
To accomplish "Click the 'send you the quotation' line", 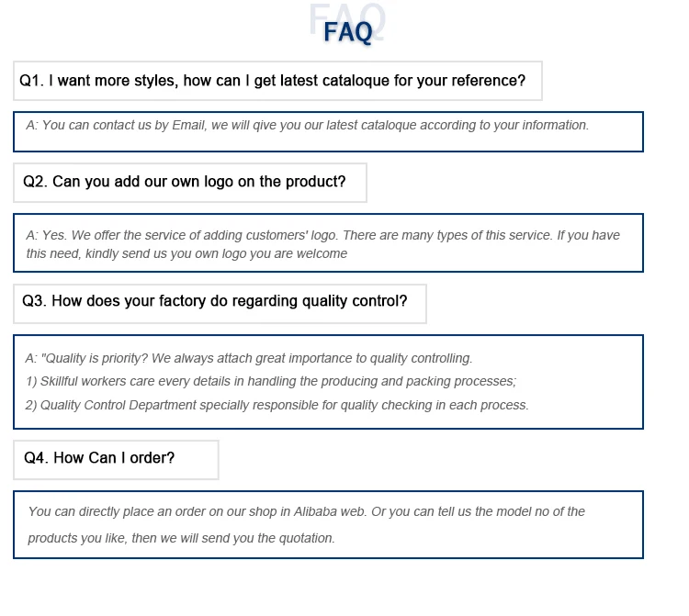I will [181, 538].
